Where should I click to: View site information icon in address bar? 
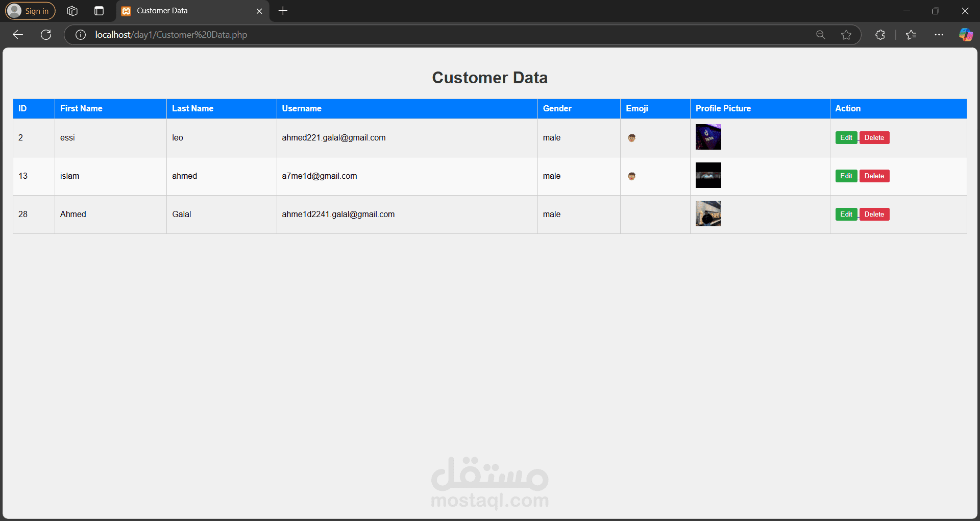(x=81, y=35)
